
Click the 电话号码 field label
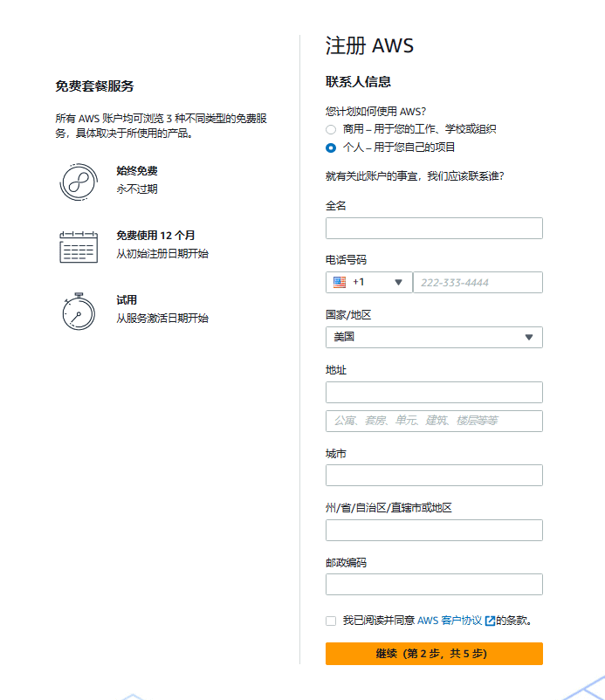[346, 260]
